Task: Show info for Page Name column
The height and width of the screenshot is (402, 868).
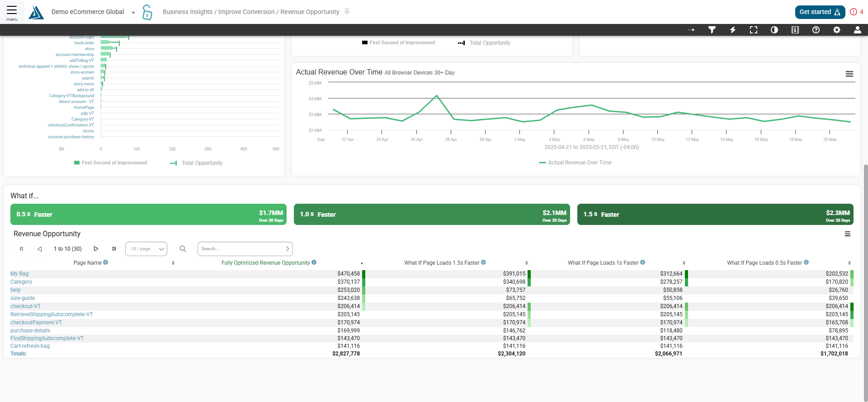Action: [106, 262]
